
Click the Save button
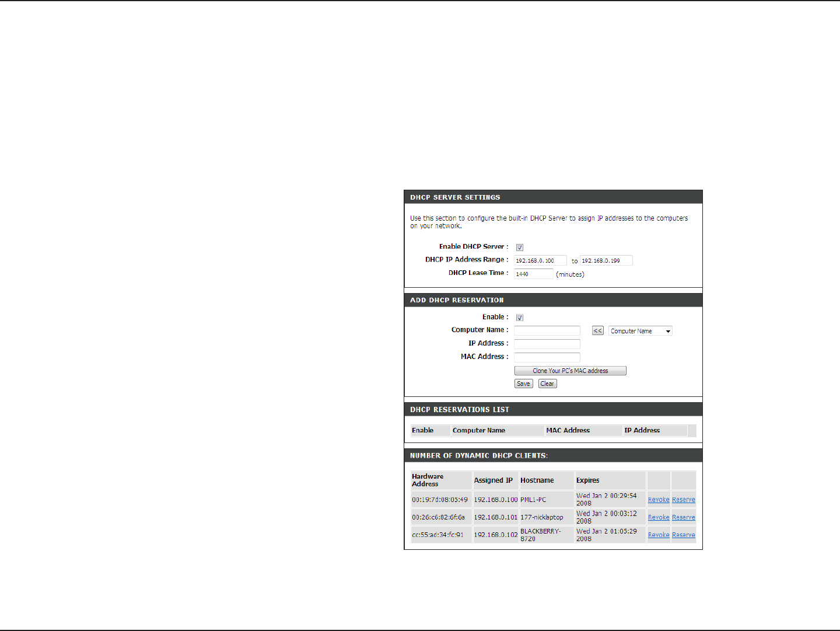coord(524,384)
